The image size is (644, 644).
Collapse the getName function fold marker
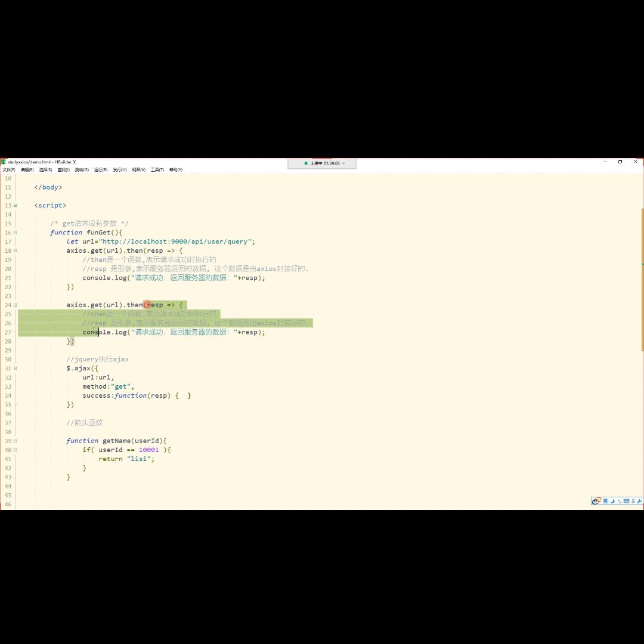pyautogui.click(x=14, y=441)
